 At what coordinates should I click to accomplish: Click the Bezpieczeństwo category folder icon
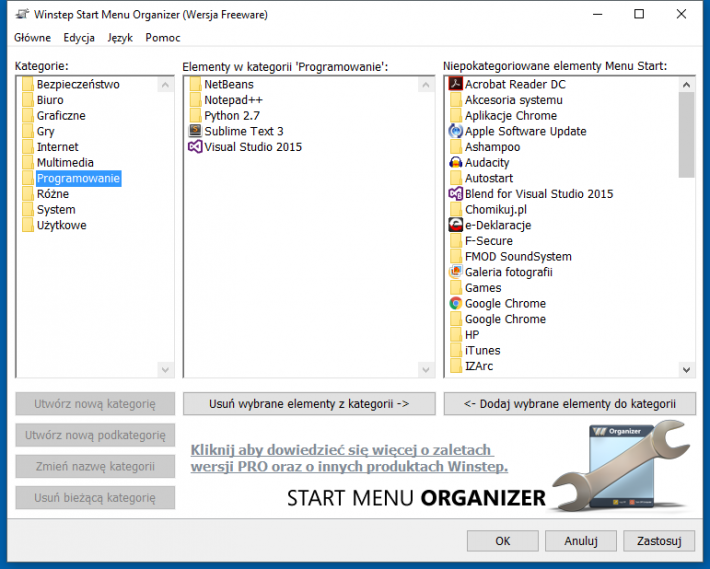28,84
